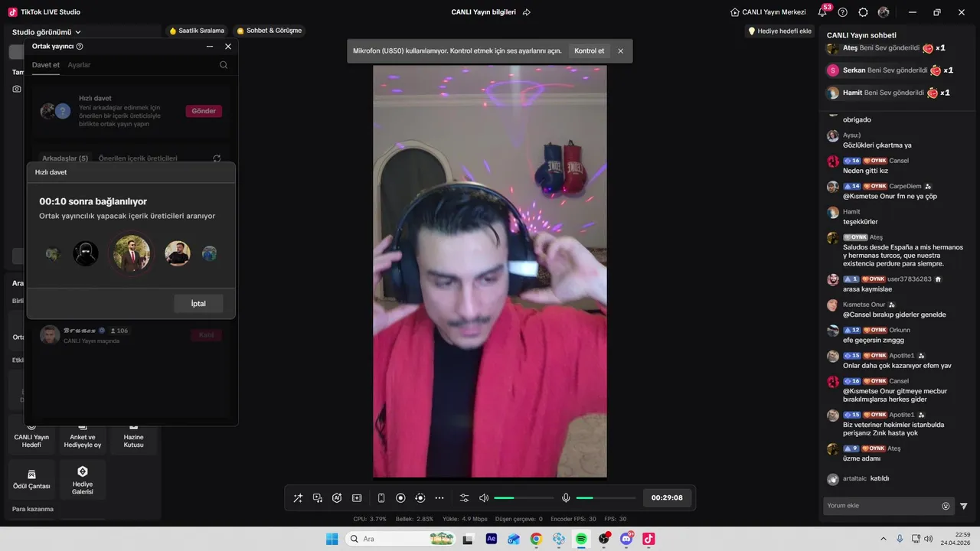Click the 'artaltaic katıldı' join notice
980x551 pixels.
[x=866, y=478]
